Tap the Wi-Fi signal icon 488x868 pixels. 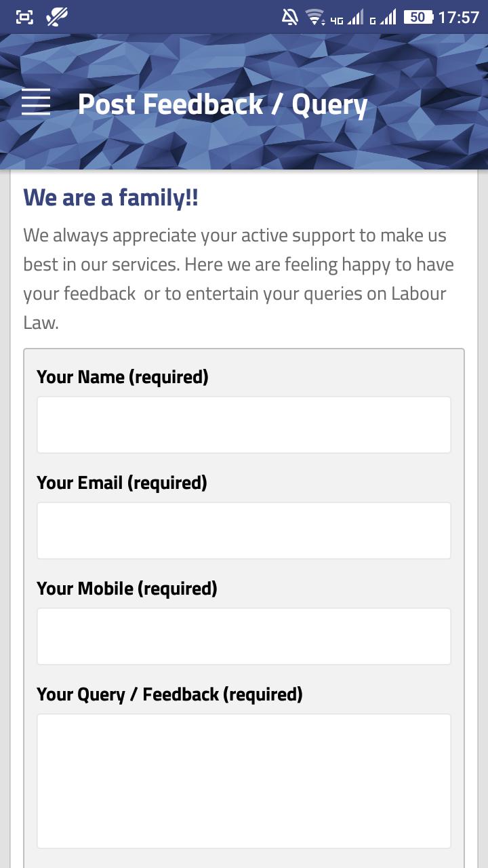315,17
